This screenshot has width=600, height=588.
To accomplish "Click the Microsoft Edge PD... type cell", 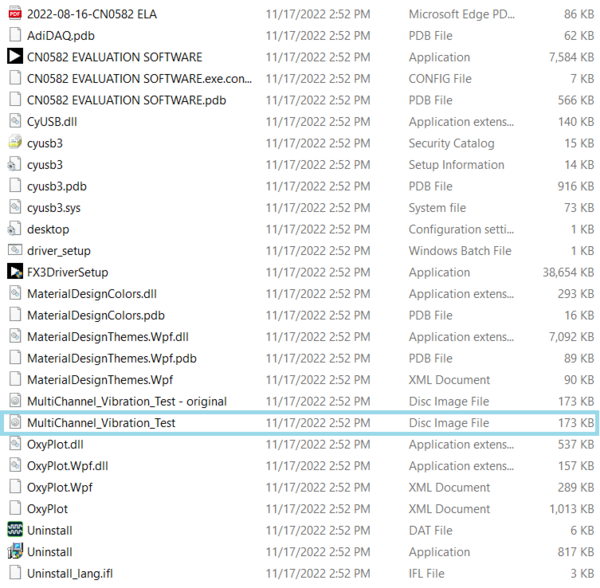I will click(x=461, y=14).
